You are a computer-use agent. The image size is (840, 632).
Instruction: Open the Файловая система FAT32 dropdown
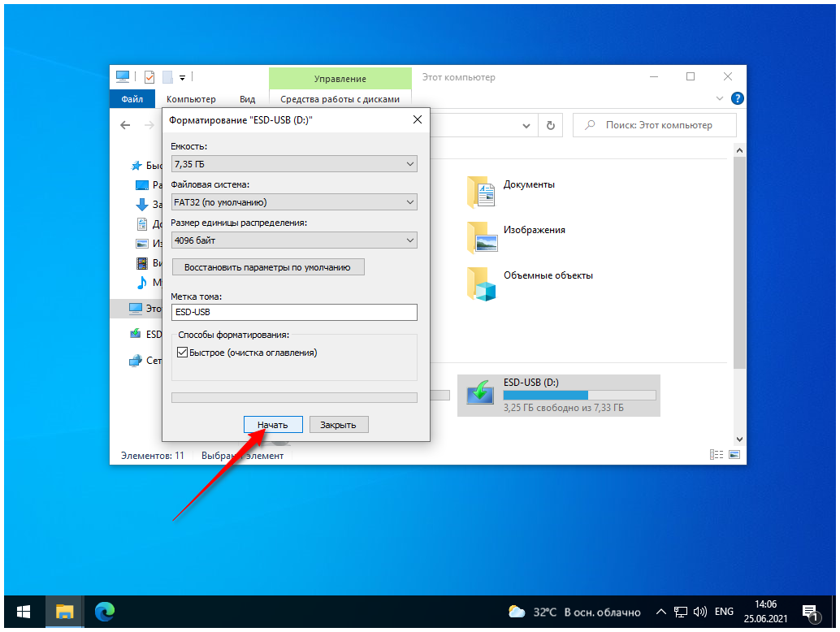pyautogui.click(x=294, y=202)
